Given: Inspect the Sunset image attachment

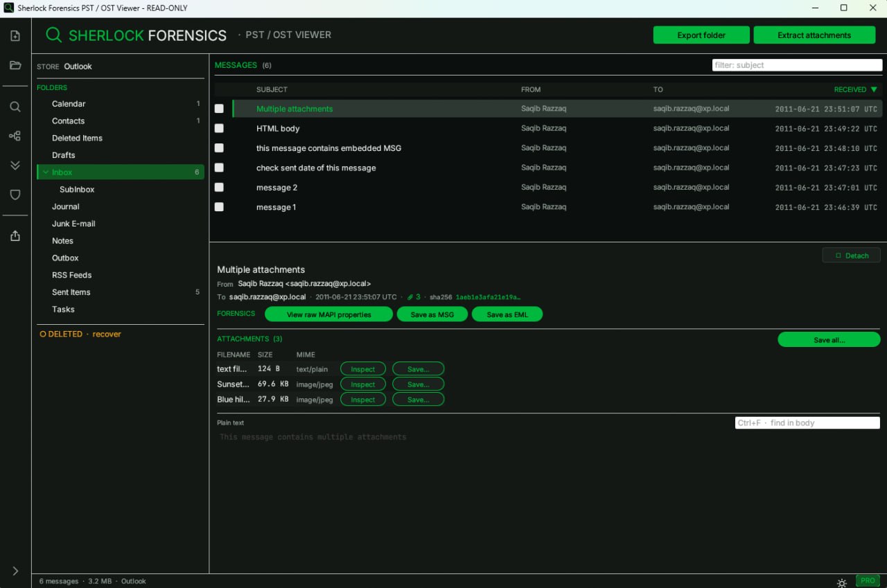Looking at the screenshot, I should tap(362, 384).
